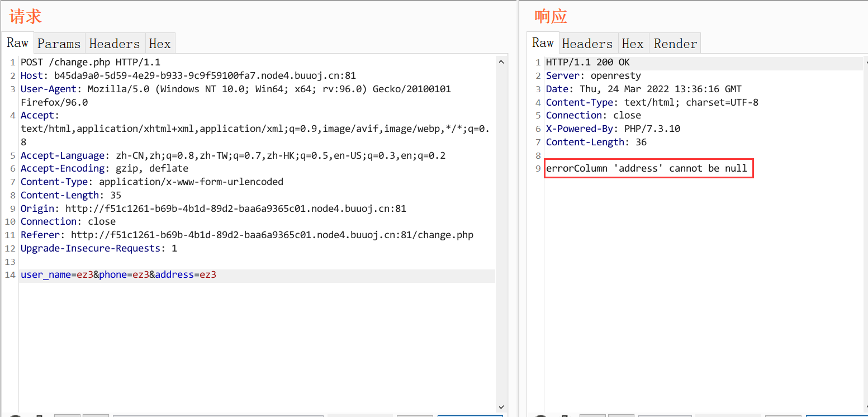Click the 响应 response panel title
This screenshot has width=868, height=417.
[551, 16]
